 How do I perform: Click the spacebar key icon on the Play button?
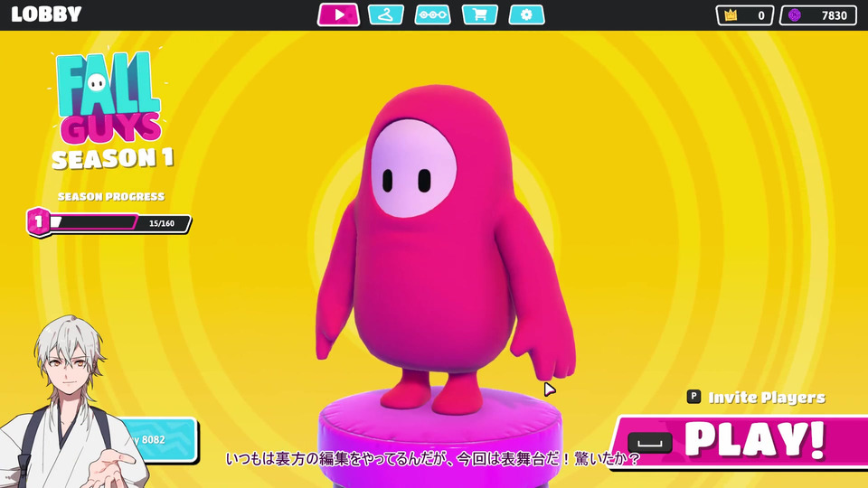(650, 443)
